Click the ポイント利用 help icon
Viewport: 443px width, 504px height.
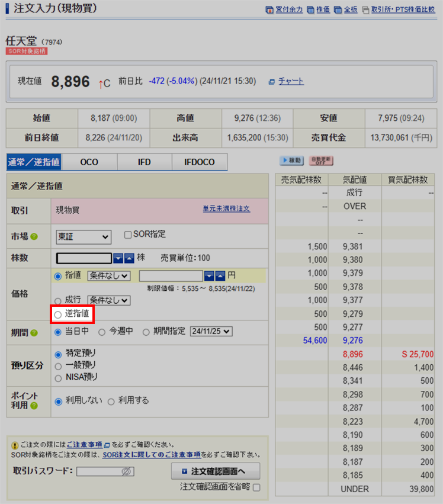click(x=34, y=406)
